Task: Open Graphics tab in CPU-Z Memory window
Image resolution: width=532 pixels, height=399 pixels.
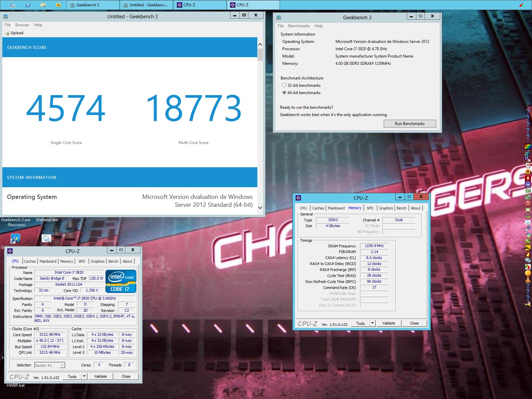Action: pos(386,208)
